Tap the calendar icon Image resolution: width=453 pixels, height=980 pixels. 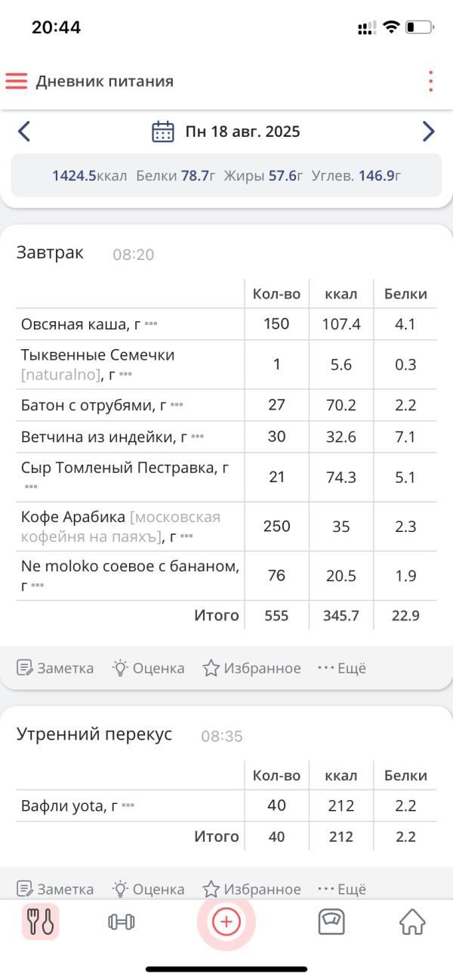coord(163,131)
